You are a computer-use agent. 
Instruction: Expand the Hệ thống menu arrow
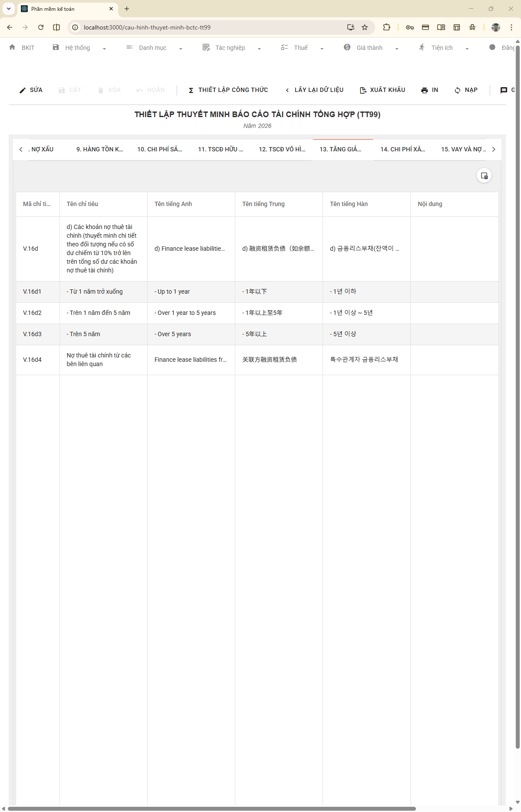click(x=104, y=49)
